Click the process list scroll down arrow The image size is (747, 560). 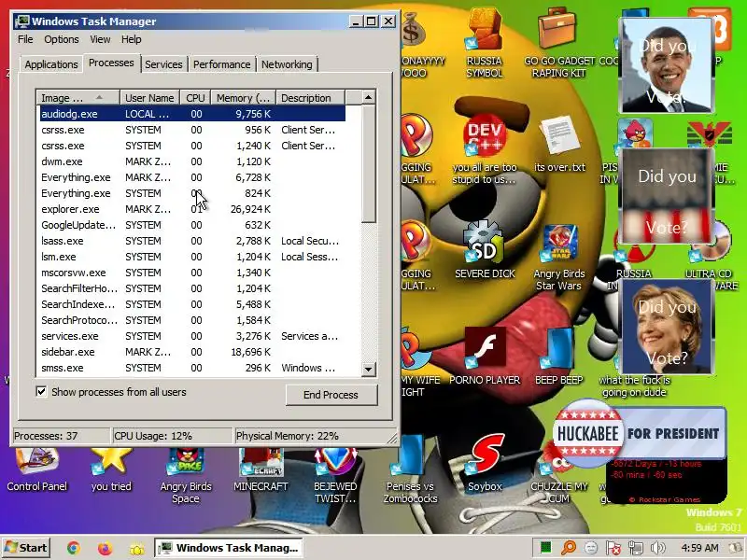tap(368, 369)
